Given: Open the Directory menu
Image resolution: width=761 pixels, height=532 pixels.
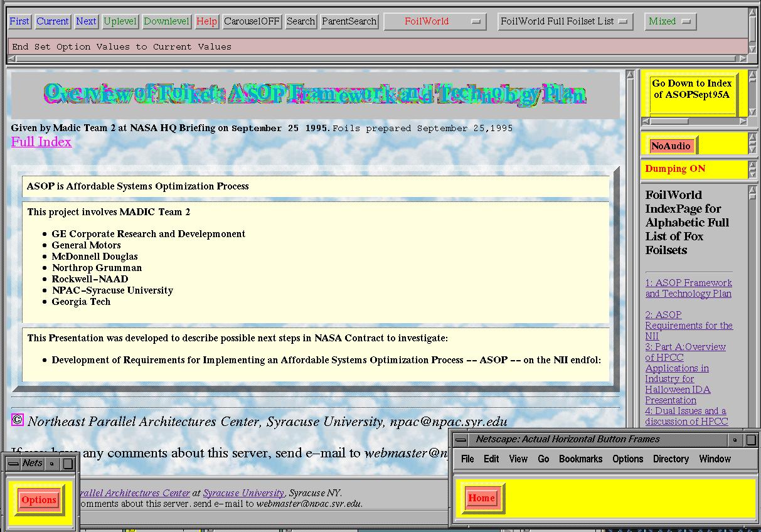Looking at the screenshot, I should click(x=671, y=459).
